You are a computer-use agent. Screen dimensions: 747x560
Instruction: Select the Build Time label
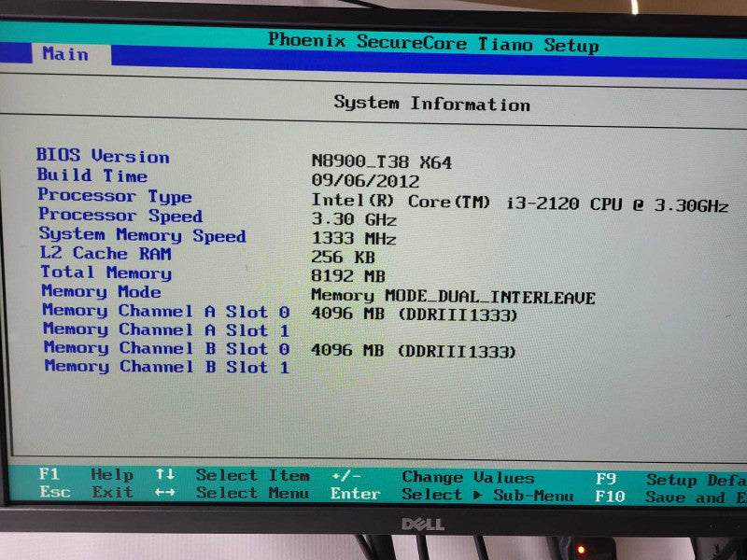[92, 175]
